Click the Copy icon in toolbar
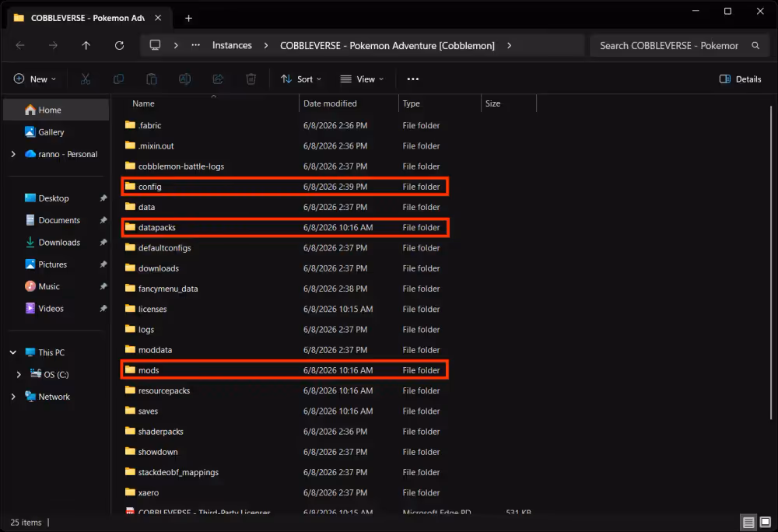The width and height of the screenshot is (778, 532). click(x=118, y=79)
